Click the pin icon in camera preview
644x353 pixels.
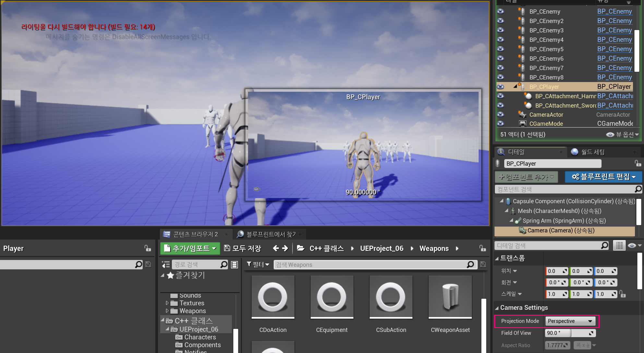(x=257, y=189)
